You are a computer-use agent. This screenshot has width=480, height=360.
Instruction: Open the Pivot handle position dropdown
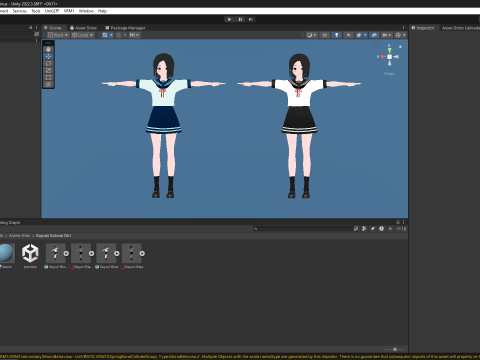[58, 35]
